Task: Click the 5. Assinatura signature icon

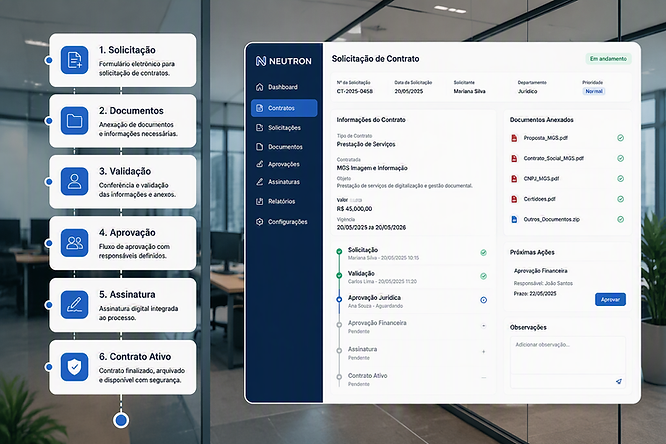Action: pyautogui.click(x=74, y=305)
